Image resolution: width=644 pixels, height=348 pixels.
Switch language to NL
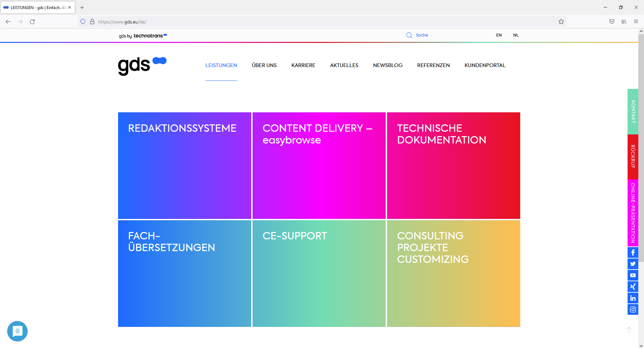click(516, 35)
